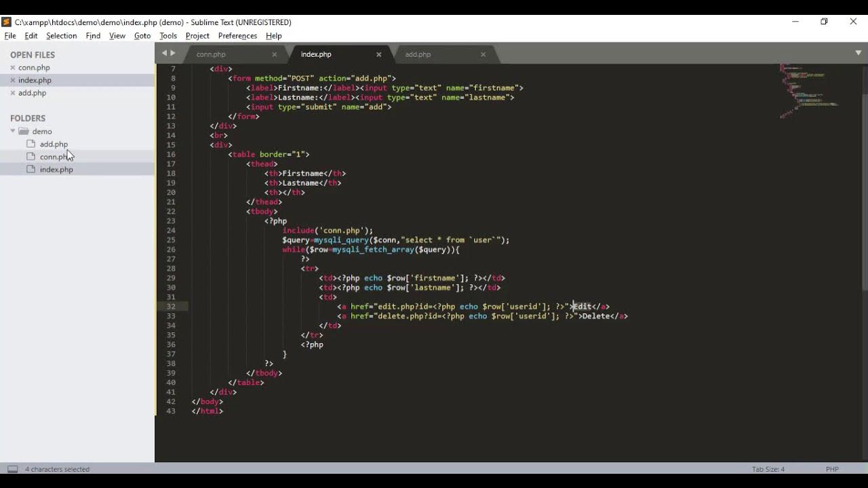Change Tab Size: 4 setting
The height and width of the screenshot is (488, 868).
[768, 469]
